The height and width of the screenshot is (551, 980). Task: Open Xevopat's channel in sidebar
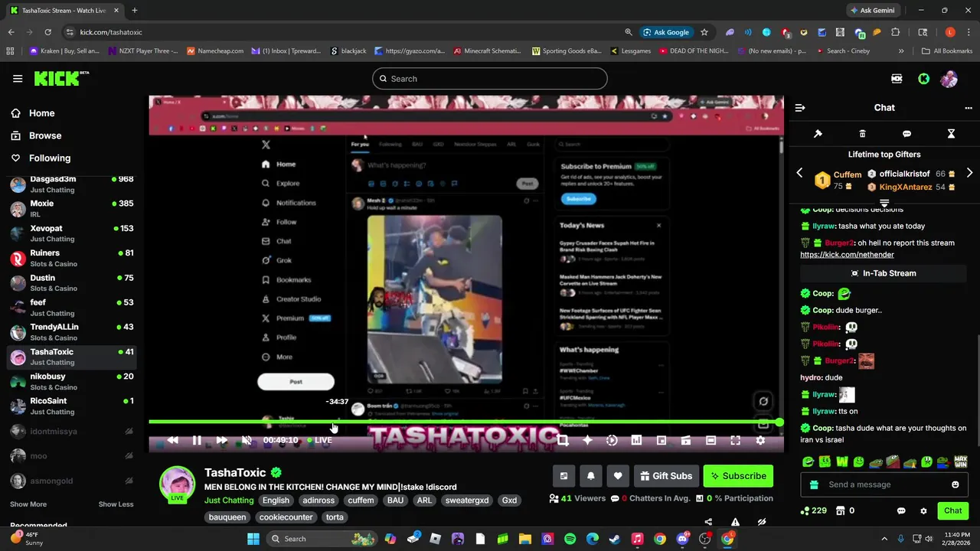tap(72, 233)
